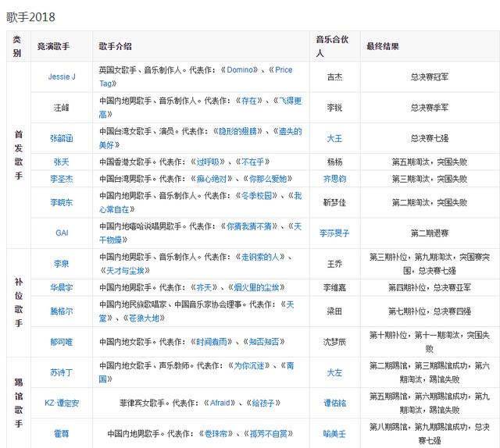Click music partner link 喻美壬
The image size is (500, 448).
tap(334, 434)
